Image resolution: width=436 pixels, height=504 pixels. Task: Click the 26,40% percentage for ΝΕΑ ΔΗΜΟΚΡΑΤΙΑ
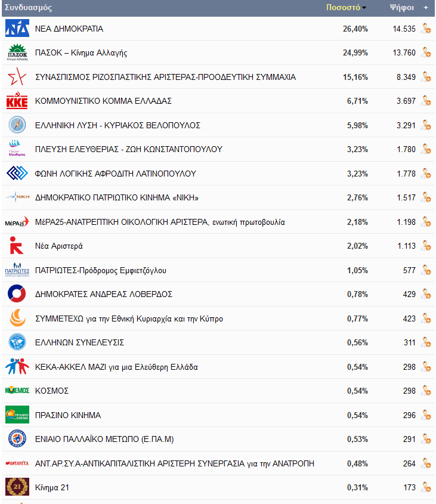click(x=355, y=29)
